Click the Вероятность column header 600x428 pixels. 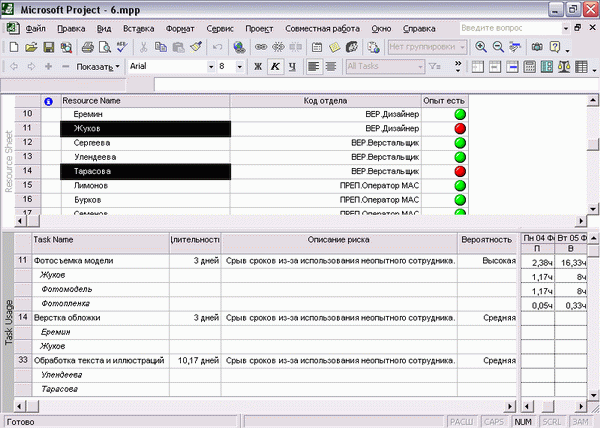click(487, 242)
